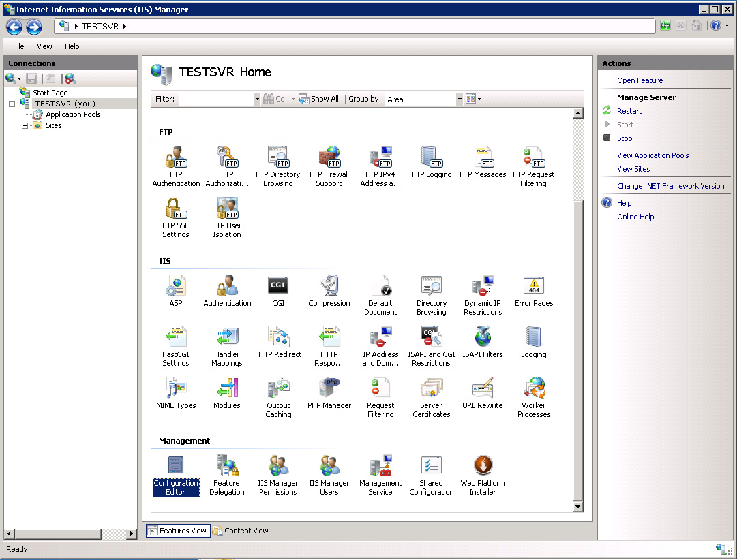Open the File menu

pos(18,46)
